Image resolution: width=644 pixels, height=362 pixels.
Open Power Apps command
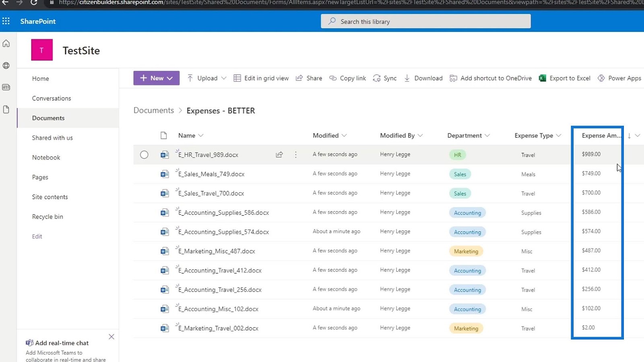pyautogui.click(x=619, y=78)
